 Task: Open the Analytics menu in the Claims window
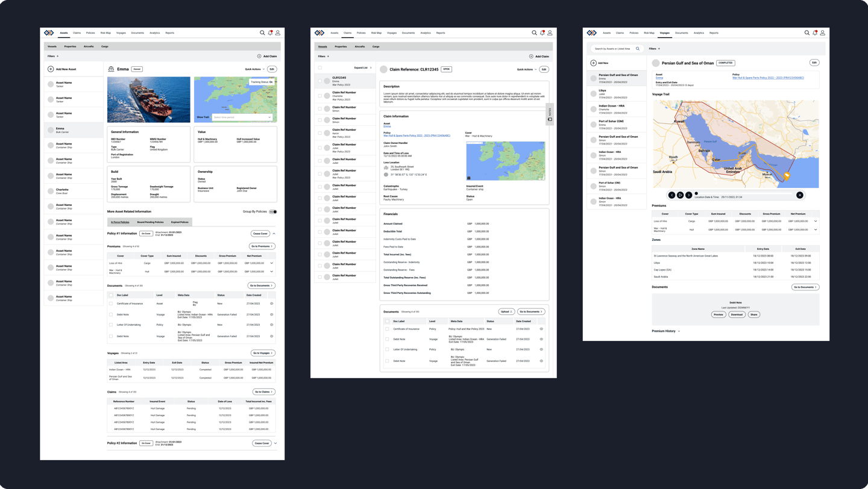coord(426,33)
